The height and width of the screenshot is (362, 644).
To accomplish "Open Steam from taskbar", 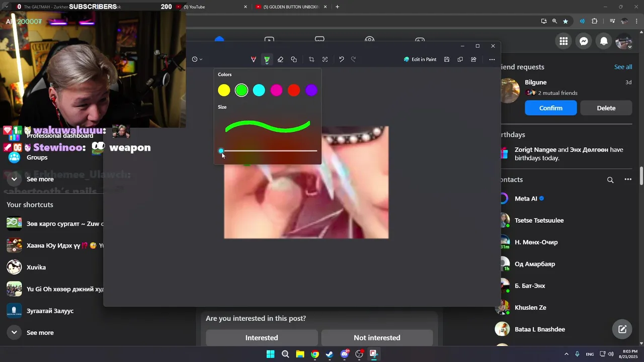I will tap(330, 354).
